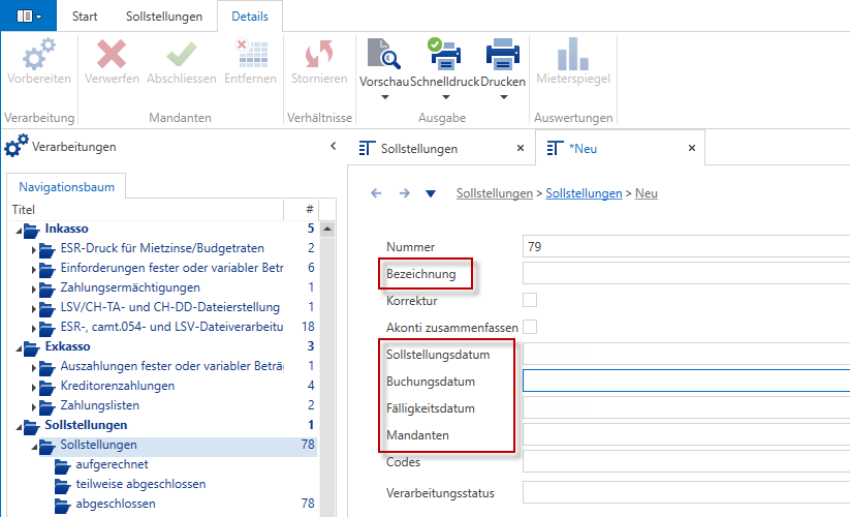Open the Schnelldruck dropdown arrow

point(446,97)
